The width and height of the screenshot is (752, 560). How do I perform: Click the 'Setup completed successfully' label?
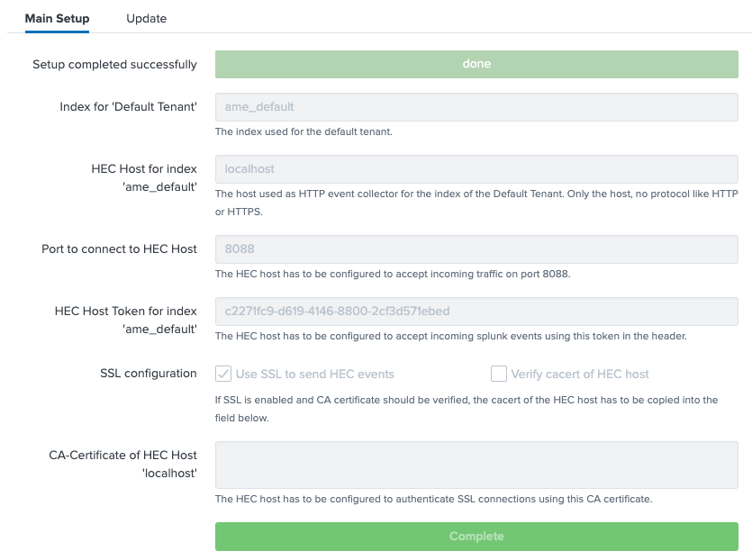pyautogui.click(x=114, y=64)
